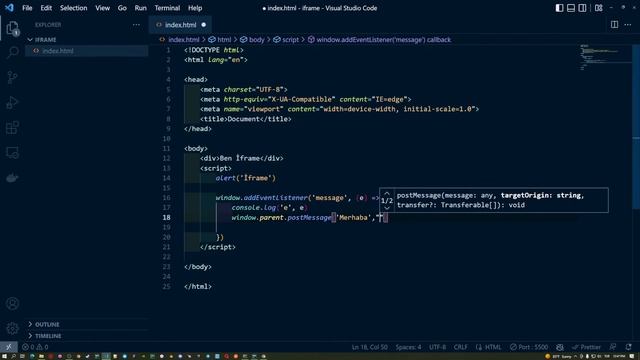The width and height of the screenshot is (640, 360).
Task: Open the Accounts menu icon
Action: 13,303
